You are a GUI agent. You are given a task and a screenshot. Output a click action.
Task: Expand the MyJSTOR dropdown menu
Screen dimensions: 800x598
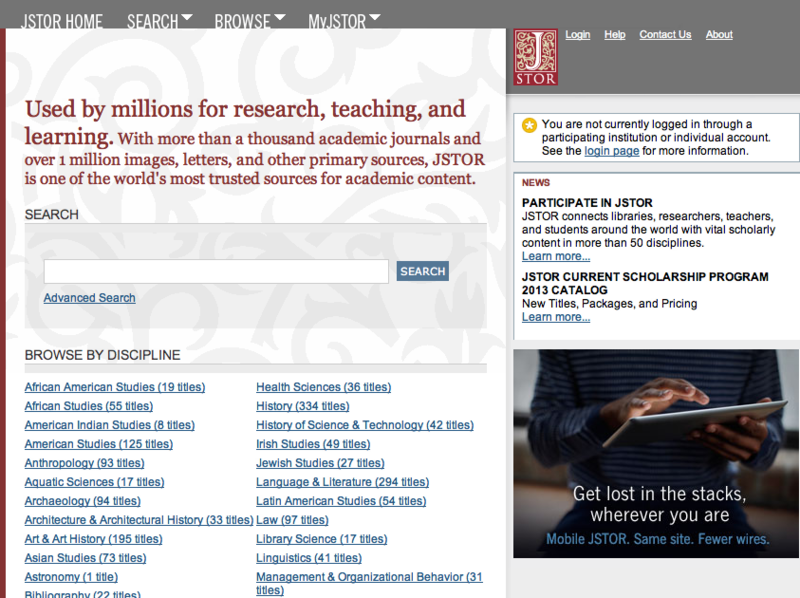(344, 21)
